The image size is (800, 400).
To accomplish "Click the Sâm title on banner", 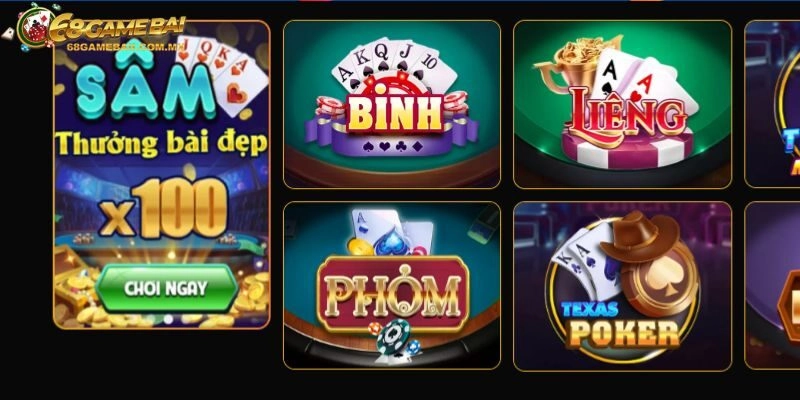I will [x=146, y=87].
